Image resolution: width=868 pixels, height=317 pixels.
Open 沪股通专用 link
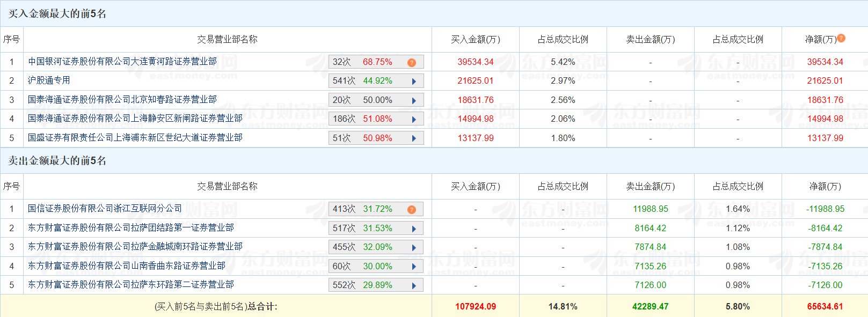49,80
